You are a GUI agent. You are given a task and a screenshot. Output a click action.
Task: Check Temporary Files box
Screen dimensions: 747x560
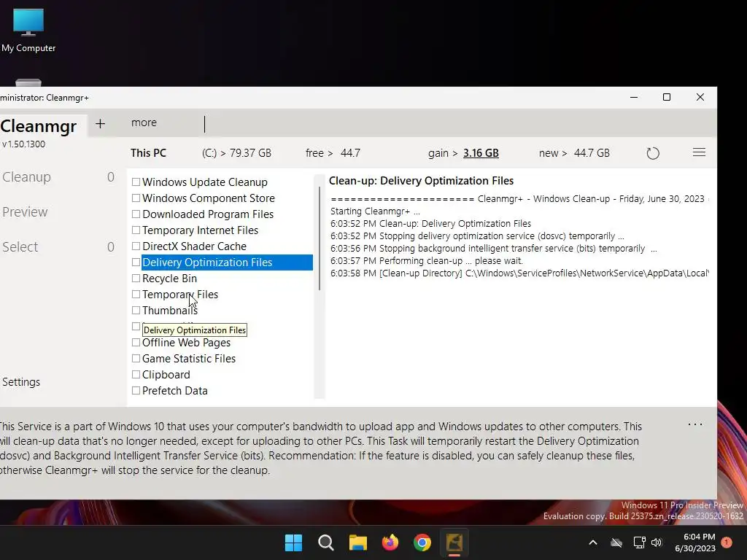pos(136,295)
